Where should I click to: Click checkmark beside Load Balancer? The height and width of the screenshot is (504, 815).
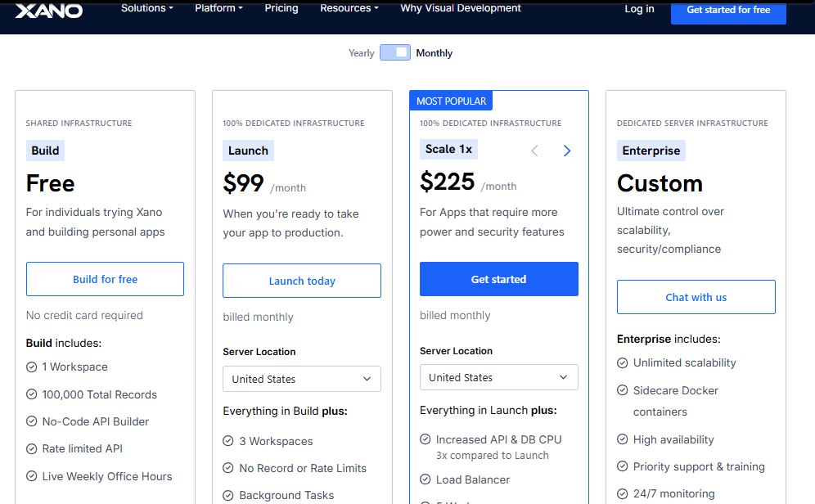pos(426,479)
